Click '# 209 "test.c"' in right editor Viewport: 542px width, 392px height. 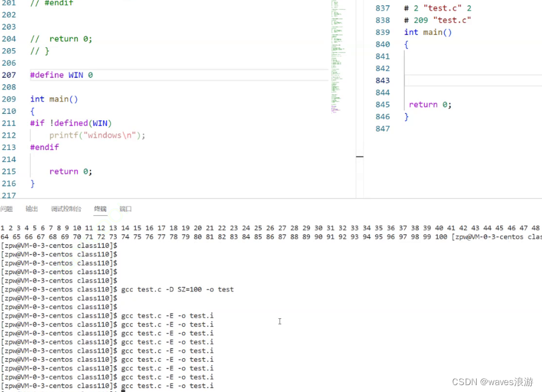click(x=438, y=20)
